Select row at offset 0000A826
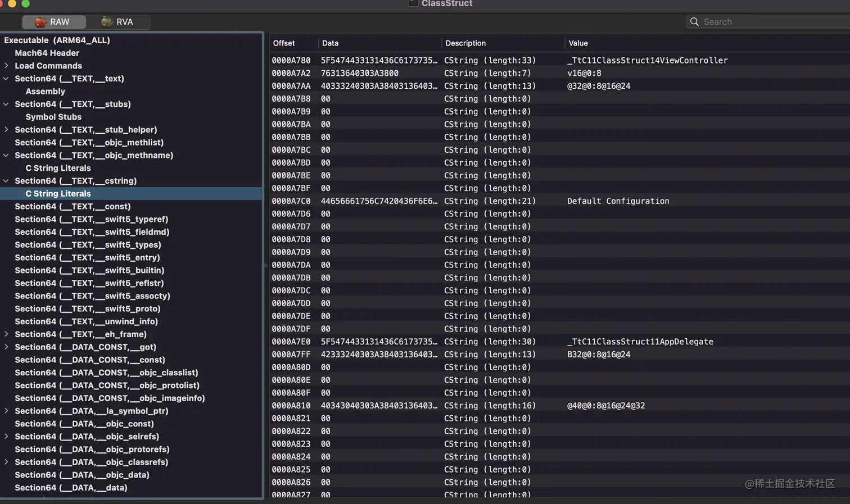 tap(559, 483)
